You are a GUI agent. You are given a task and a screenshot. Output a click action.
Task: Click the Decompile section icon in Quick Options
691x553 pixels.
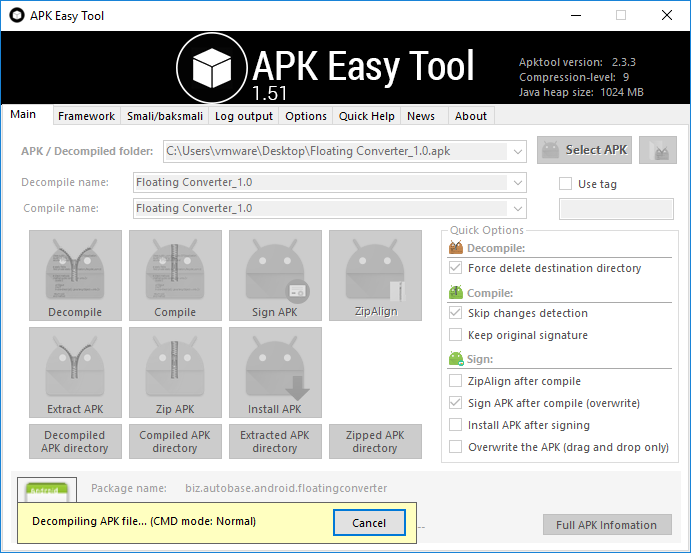(x=456, y=248)
